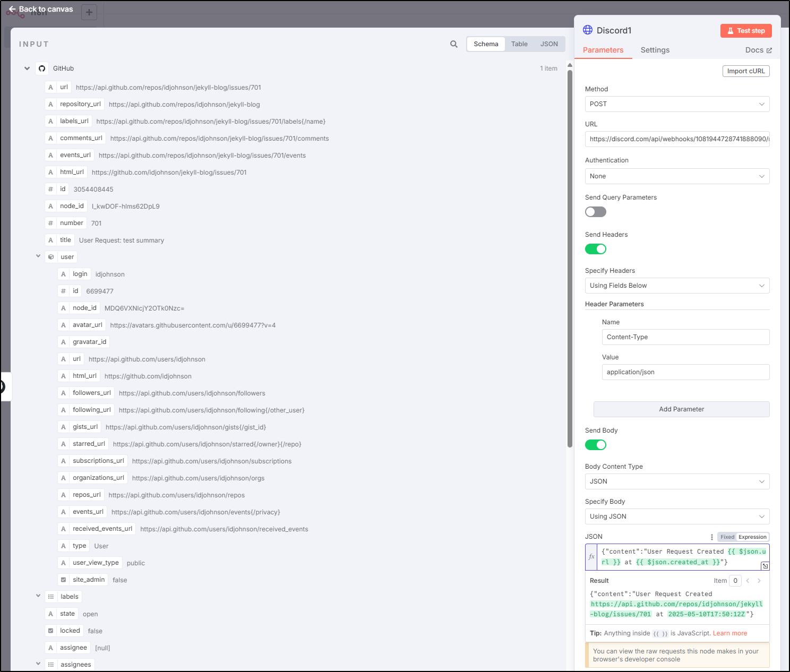This screenshot has height=672, width=790.
Task: Click the back arrow to canvas
Action: [x=12, y=9]
